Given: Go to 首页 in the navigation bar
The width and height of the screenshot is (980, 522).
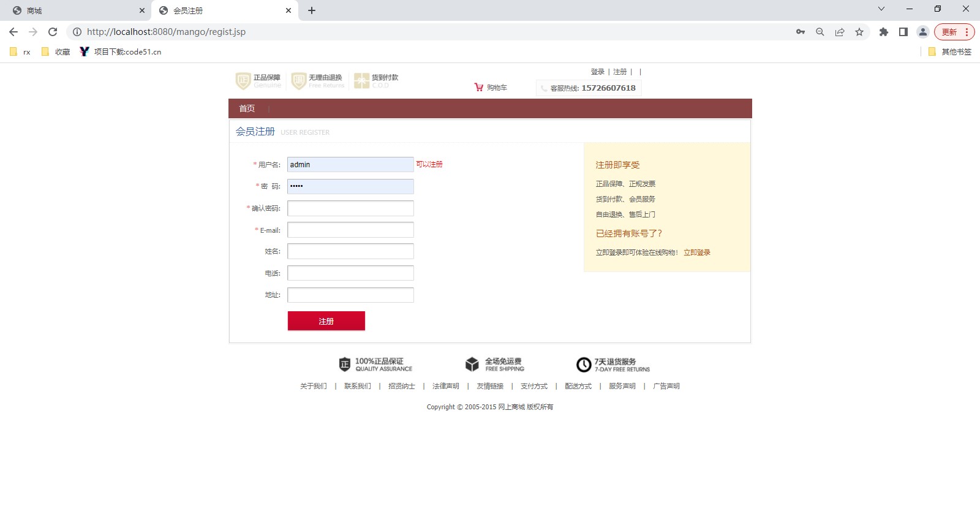Looking at the screenshot, I should click(x=247, y=108).
